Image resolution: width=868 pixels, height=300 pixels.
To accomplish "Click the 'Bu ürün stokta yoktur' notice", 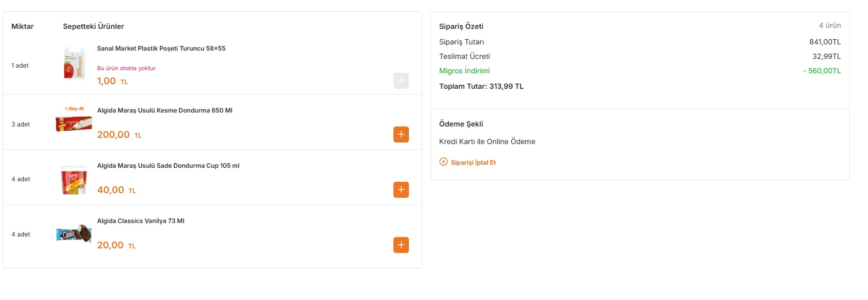I will click(126, 68).
